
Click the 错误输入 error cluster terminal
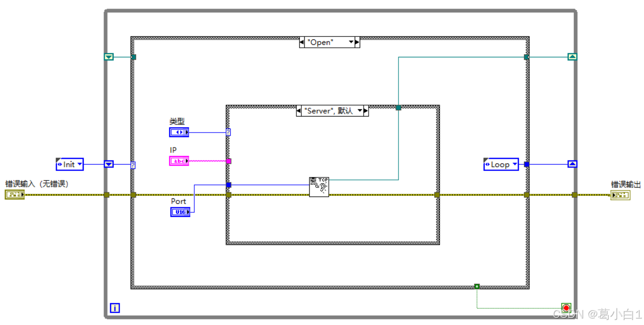click(15, 195)
